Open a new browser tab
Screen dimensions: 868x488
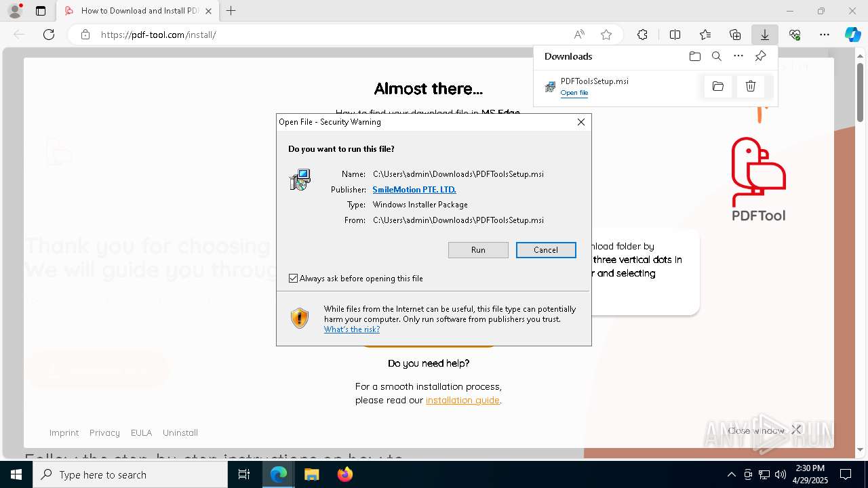pos(231,11)
